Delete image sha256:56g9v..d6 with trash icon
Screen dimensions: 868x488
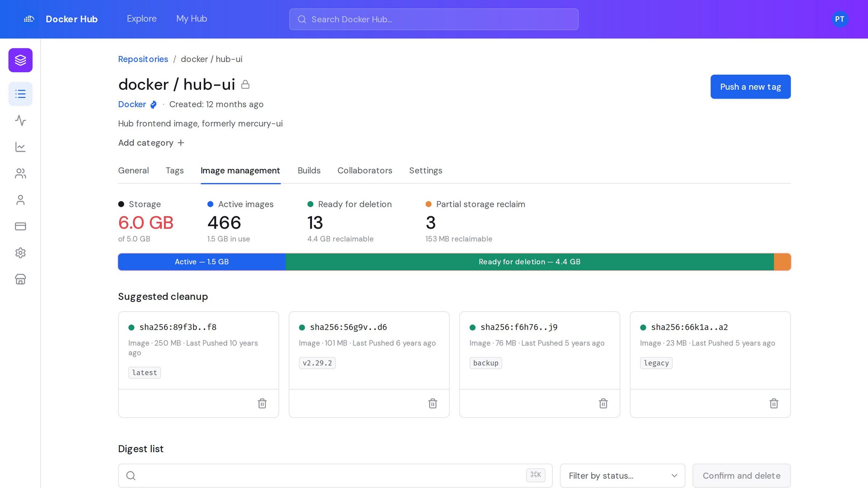click(x=433, y=403)
